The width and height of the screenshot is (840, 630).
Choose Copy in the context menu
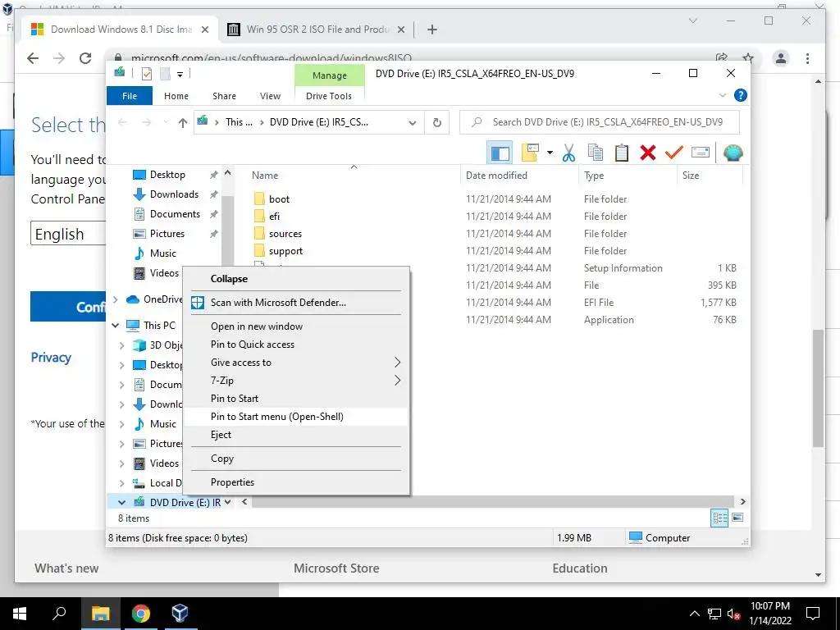click(295, 459)
